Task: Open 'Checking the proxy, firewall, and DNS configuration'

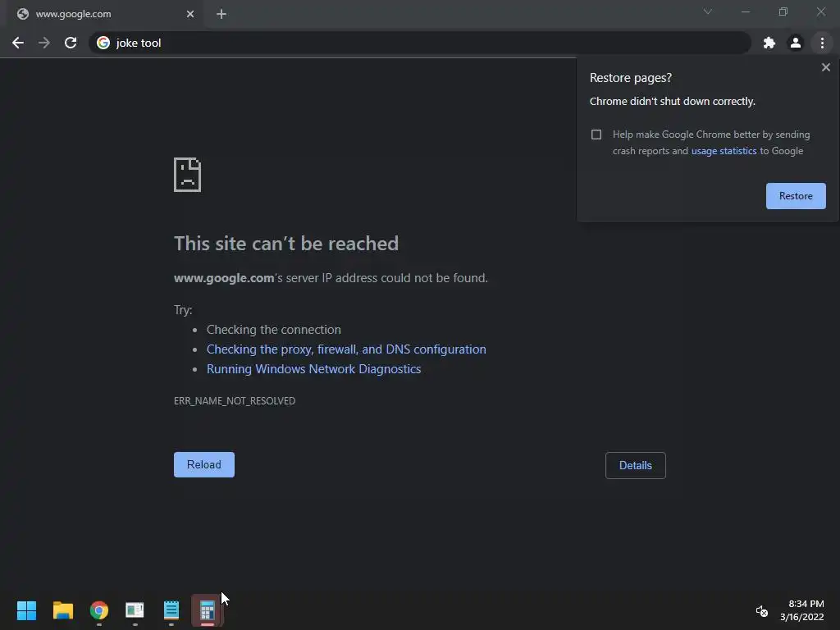Action: (x=346, y=349)
